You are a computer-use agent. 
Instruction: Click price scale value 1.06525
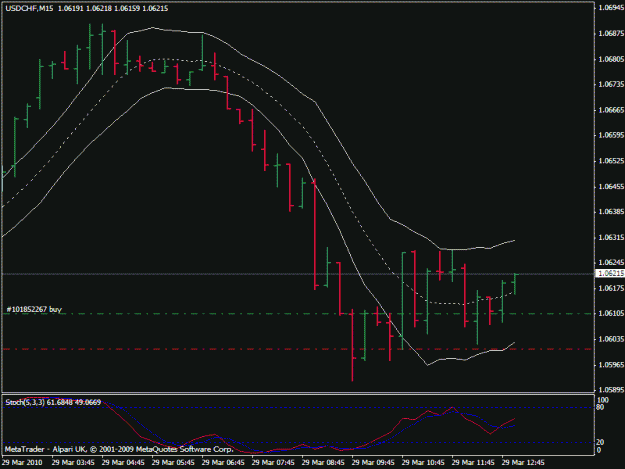point(611,161)
